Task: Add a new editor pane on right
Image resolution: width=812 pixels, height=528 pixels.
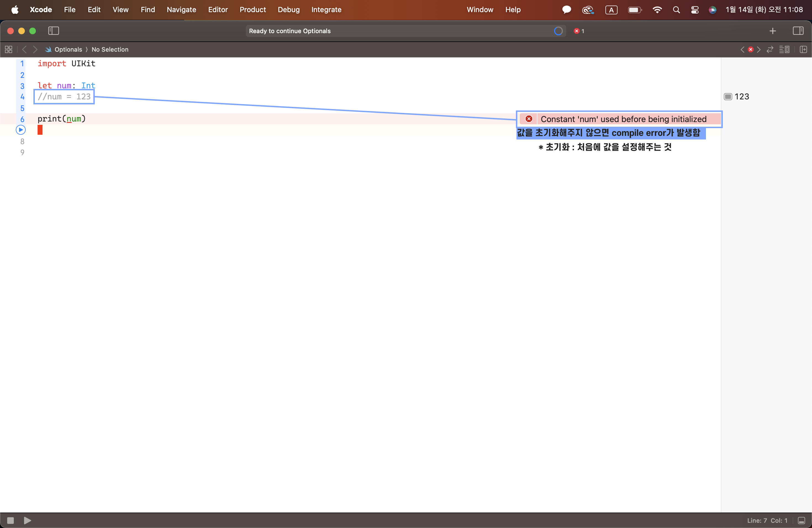Action: tap(803, 49)
